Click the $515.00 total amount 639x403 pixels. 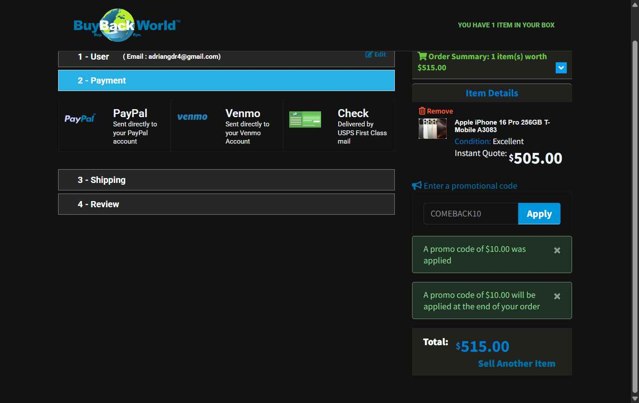coord(483,346)
